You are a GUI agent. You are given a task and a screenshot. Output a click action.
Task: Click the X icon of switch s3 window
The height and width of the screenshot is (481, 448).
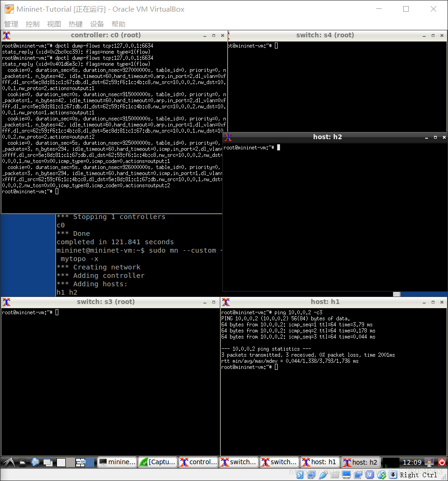pos(7,302)
